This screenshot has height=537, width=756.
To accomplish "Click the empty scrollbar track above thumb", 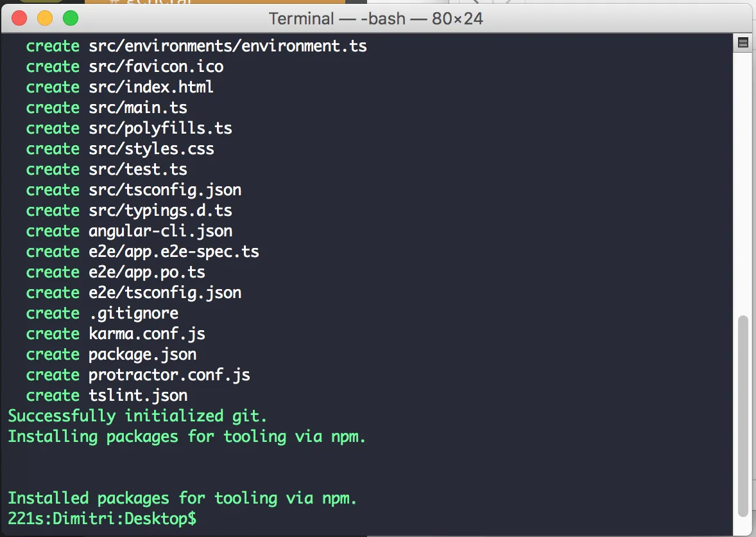I will click(x=743, y=180).
